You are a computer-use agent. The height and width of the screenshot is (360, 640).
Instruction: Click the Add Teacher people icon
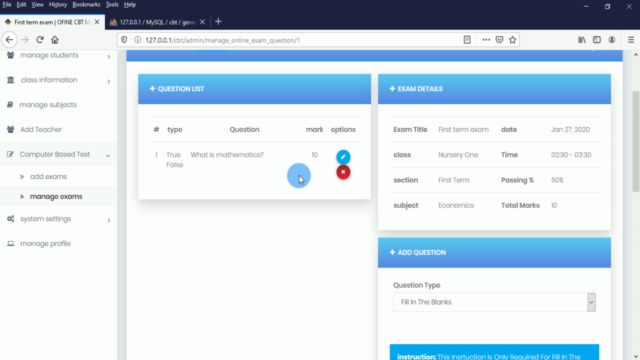(11, 129)
